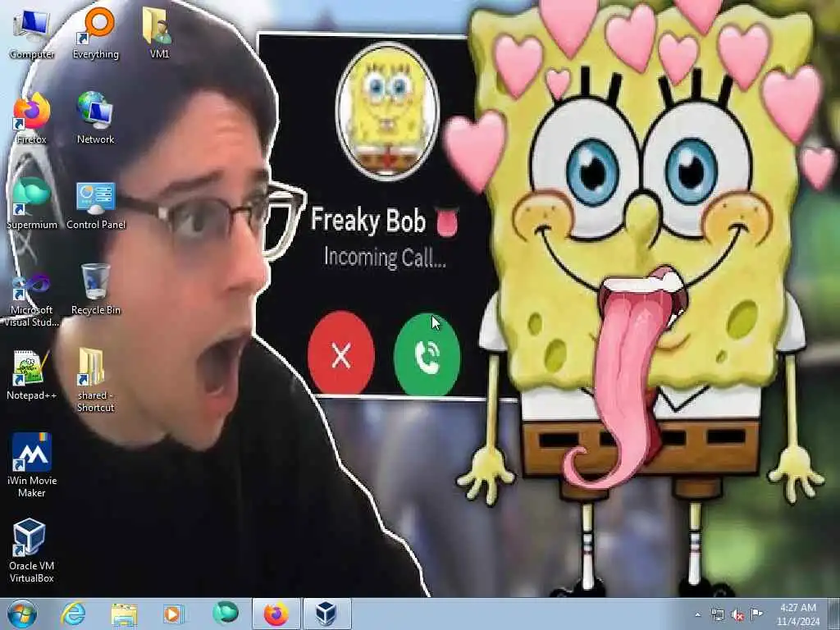
Task: Open the Windows Start menu
Action: pyautogui.click(x=21, y=614)
